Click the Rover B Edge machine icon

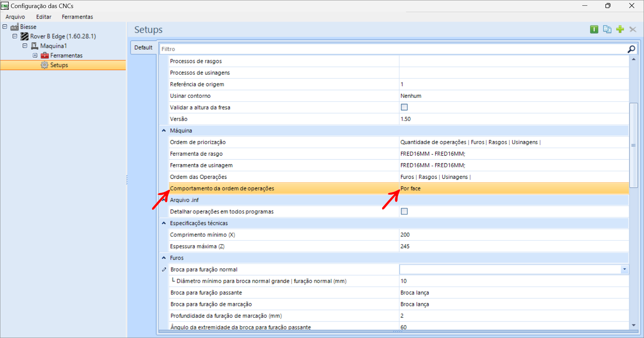pyautogui.click(x=24, y=36)
